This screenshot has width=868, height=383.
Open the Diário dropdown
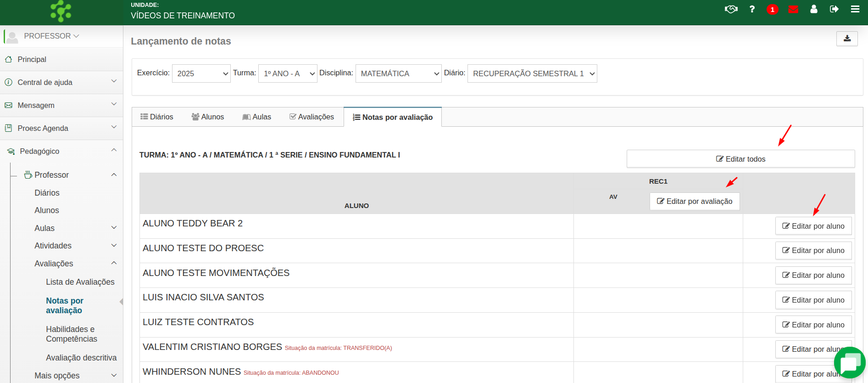tap(532, 73)
